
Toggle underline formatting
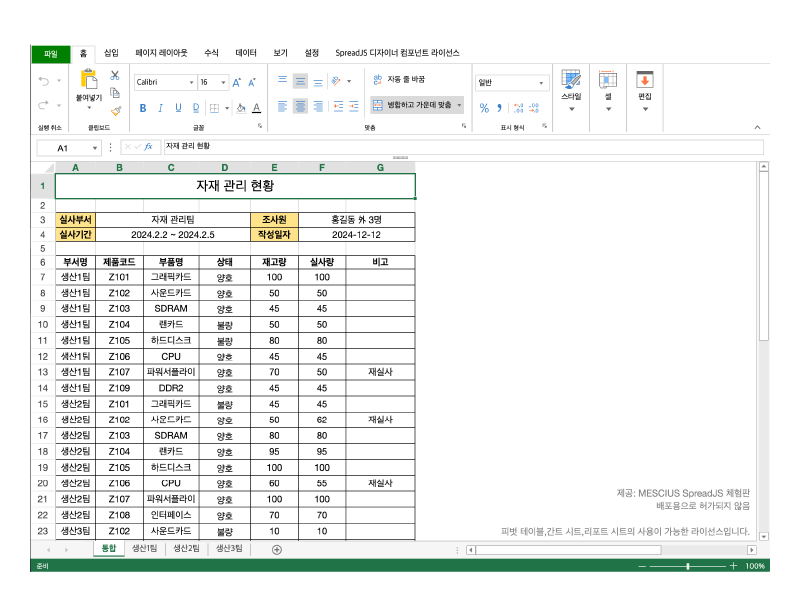tap(178, 108)
